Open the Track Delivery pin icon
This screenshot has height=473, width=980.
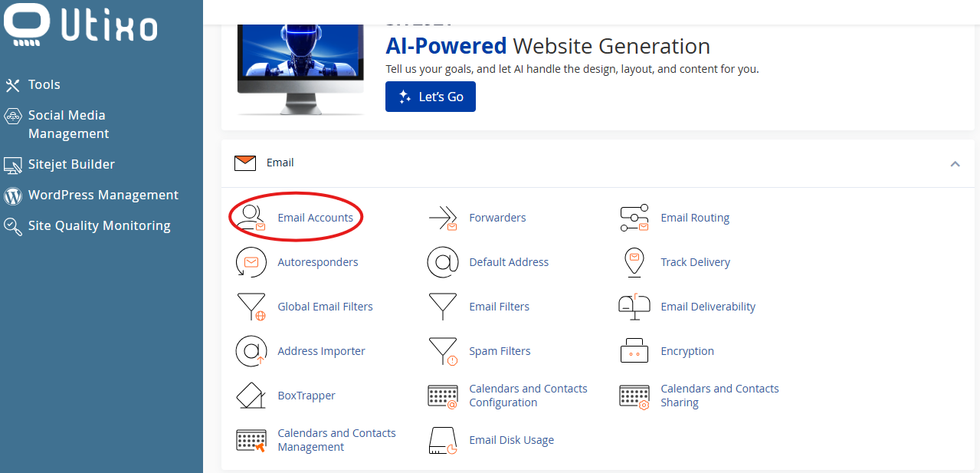tap(634, 263)
